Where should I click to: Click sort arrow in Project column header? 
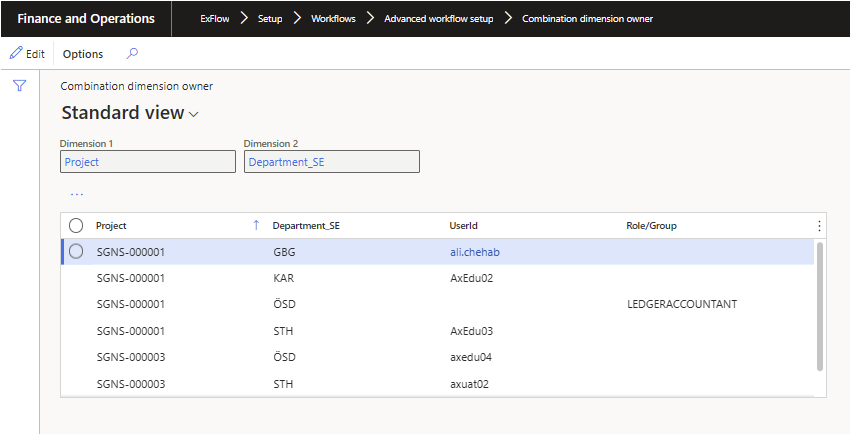pos(256,226)
